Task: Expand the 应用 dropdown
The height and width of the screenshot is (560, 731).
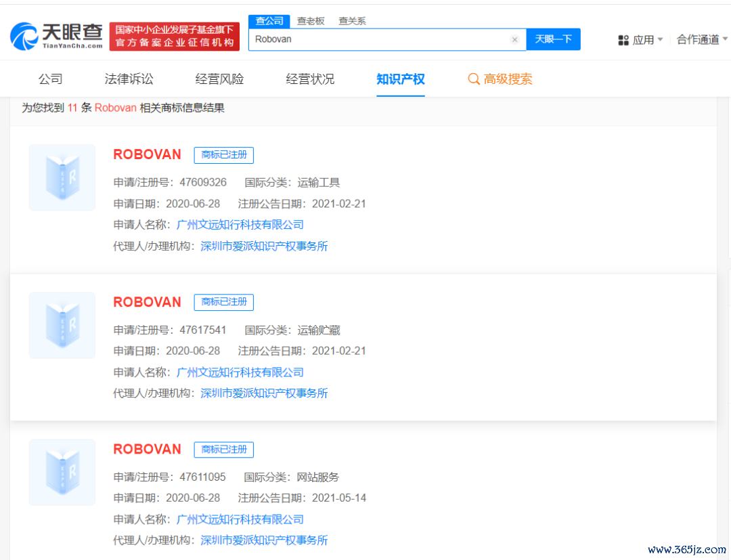Action: click(647, 40)
